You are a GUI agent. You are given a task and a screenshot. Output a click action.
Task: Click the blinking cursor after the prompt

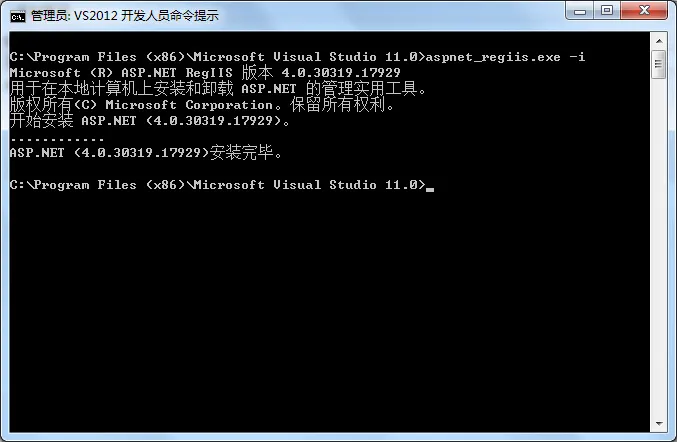tap(430, 189)
